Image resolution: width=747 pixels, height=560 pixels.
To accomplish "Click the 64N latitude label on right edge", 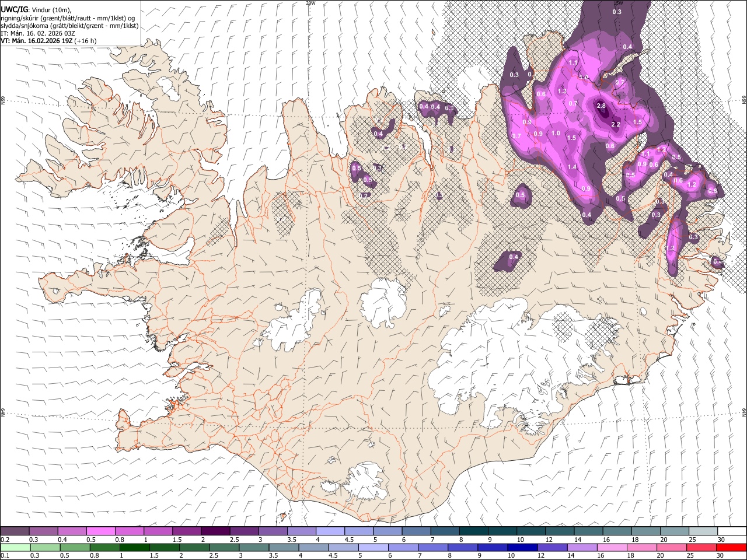I will 744,412.
